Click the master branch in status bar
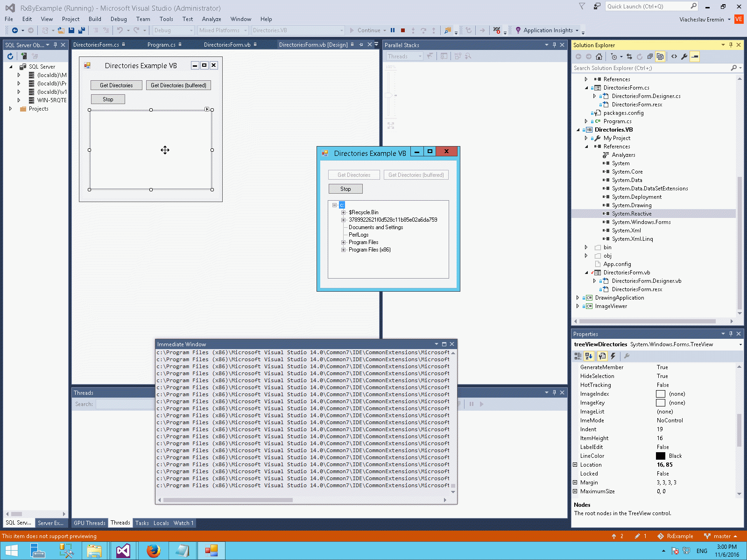Screen dimensions: 747x560 click(720, 536)
